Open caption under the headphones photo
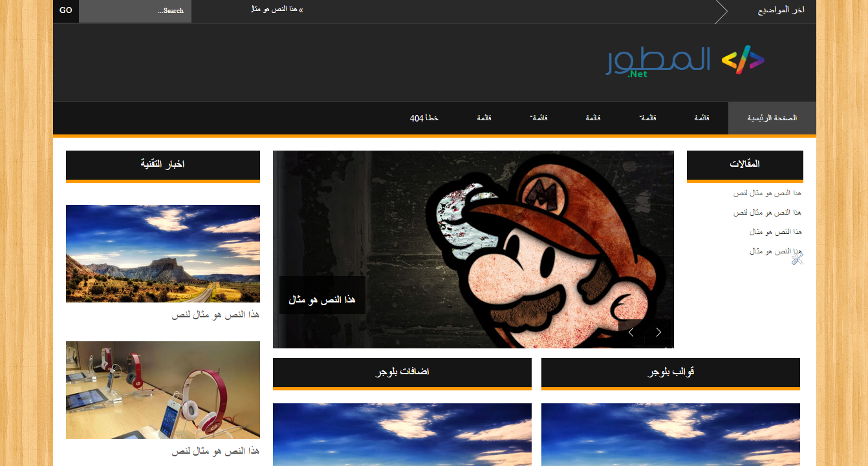Viewport: 868px width, 466px height. pos(215,451)
